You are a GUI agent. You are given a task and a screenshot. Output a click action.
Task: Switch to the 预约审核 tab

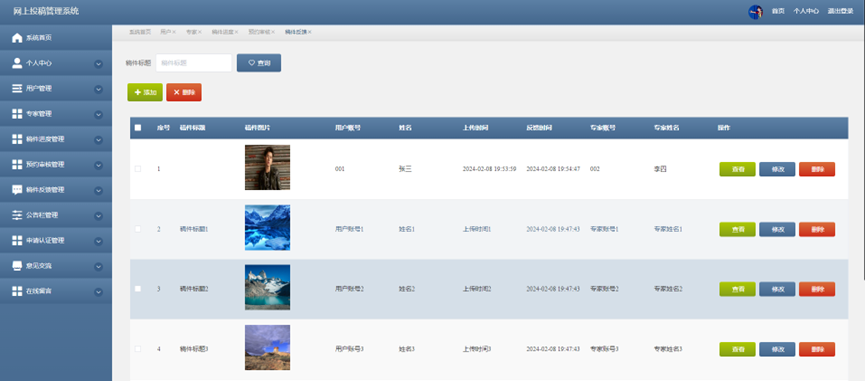[x=259, y=32]
